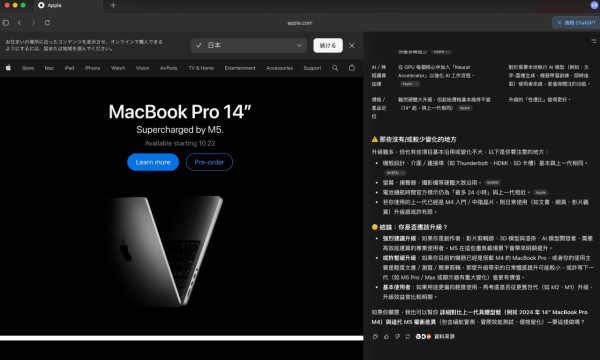This screenshot has width=600, height=360.
Task: Focus the apple.com address bar
Action: point(300,23)
